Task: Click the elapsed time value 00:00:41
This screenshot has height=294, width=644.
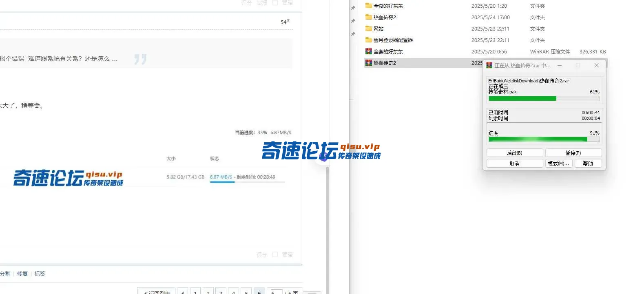Action: [x=591, y=113]
